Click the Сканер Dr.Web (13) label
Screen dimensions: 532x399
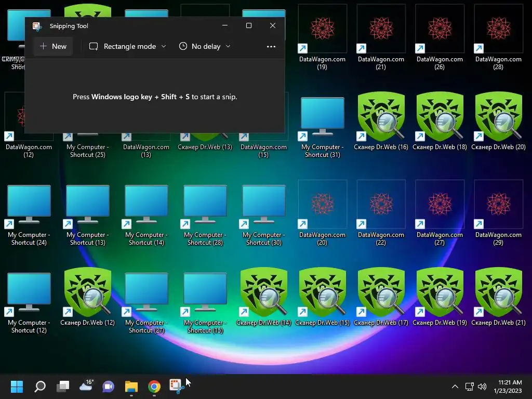205,147
